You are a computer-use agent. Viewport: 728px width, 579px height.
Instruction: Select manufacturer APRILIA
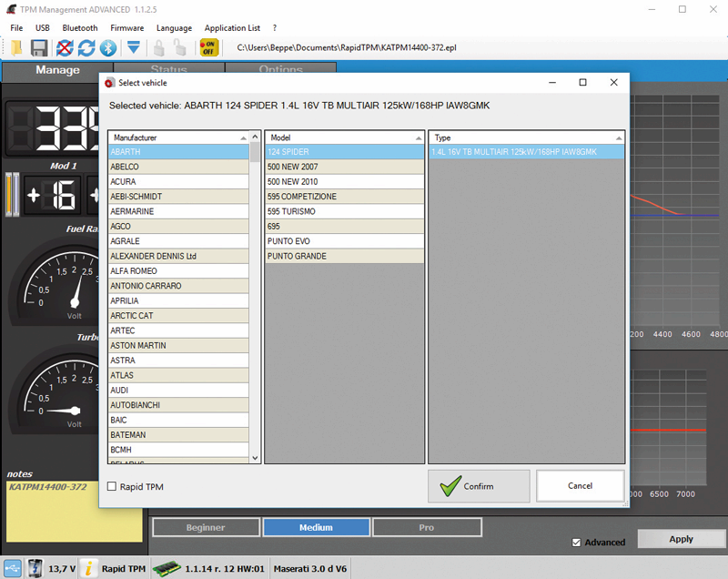(x=178, y=300)
